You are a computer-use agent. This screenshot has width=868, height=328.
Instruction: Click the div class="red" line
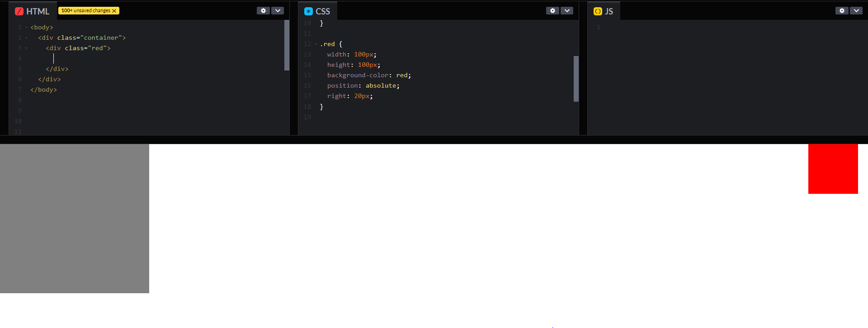pyautogui.click(x=78, y=48)
